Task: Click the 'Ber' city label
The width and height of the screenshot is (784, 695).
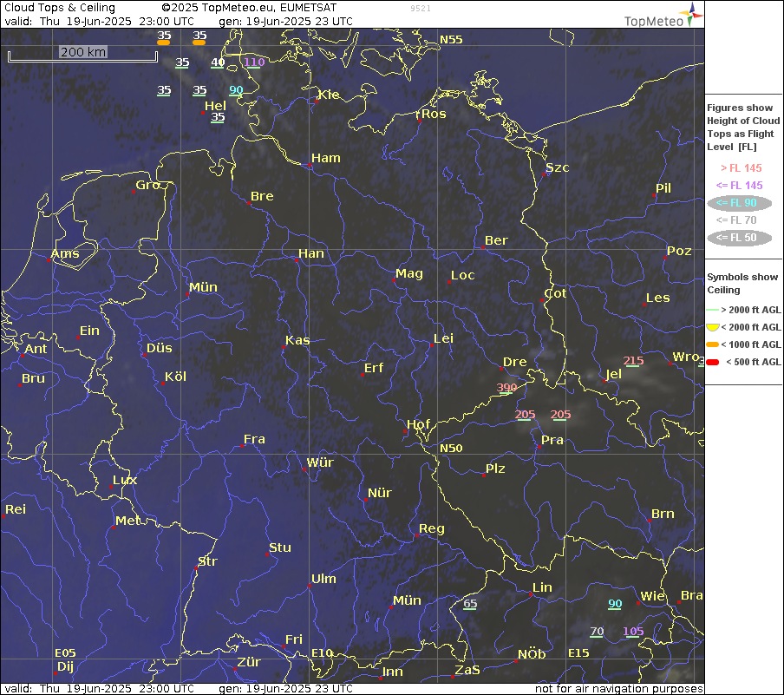Action: click(x=496, y=240)
